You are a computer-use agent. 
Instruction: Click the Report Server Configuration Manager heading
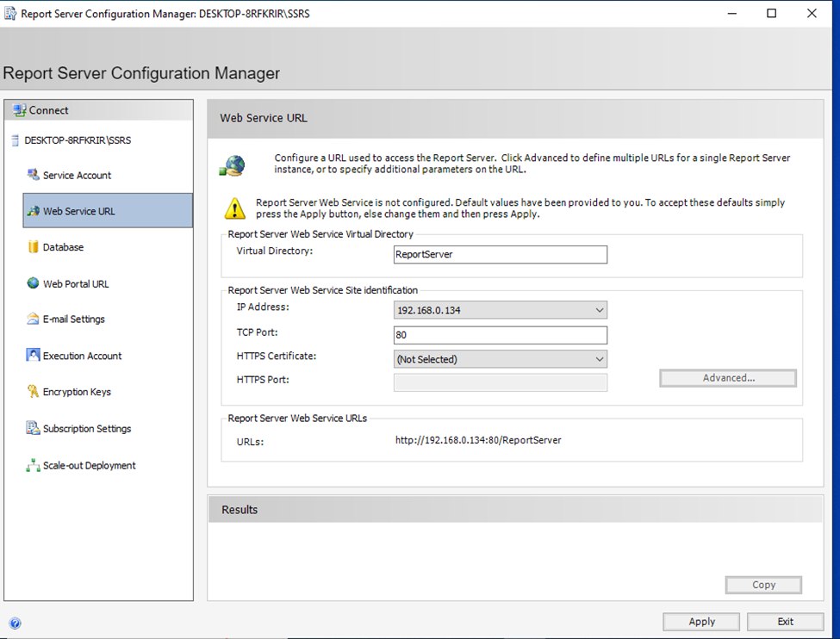click(141, 73)
